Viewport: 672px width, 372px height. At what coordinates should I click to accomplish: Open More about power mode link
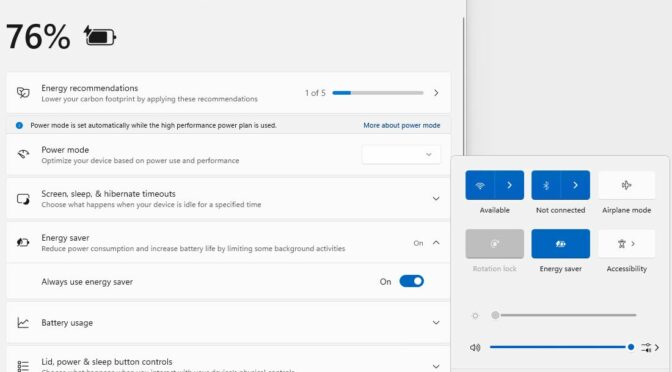pyautogui.click(x=402, y=126)
